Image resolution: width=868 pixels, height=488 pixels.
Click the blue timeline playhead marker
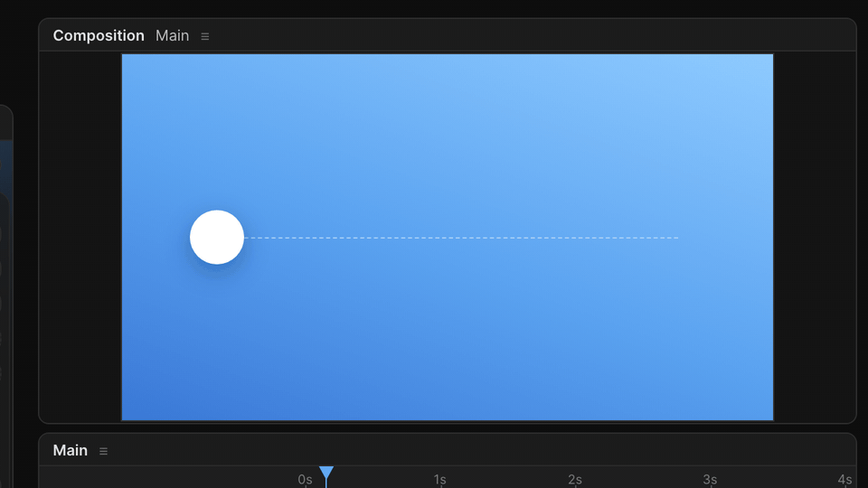(x=326, y=473)
